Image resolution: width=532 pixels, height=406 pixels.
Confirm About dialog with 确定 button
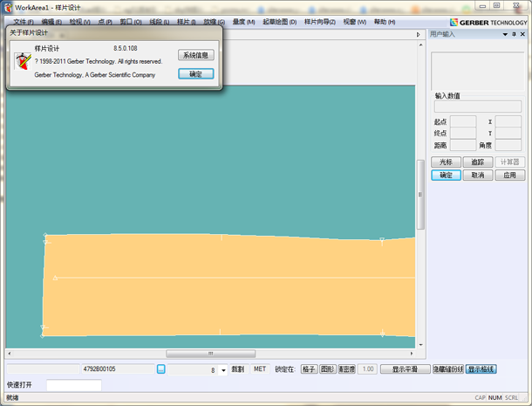196,73
